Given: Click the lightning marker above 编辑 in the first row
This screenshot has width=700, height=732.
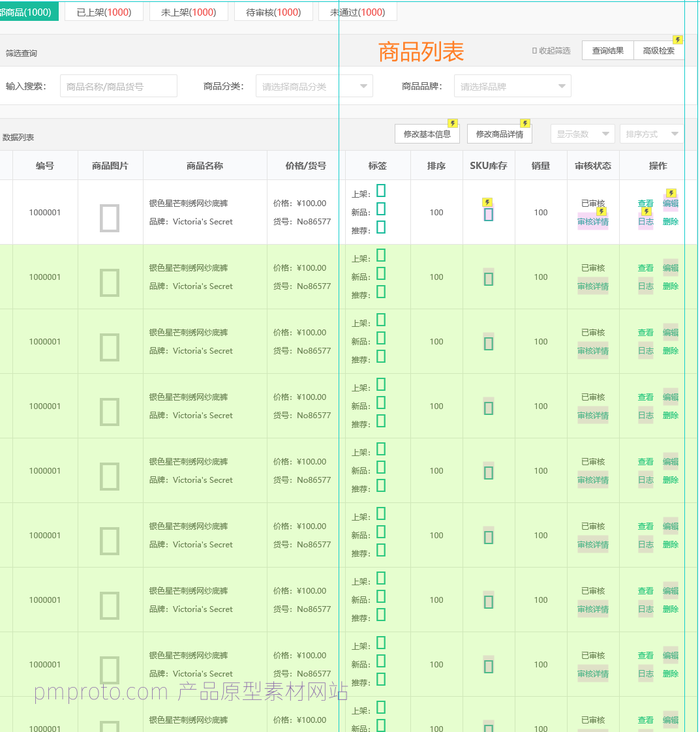Looking at the screenshot, I should 671,193.
